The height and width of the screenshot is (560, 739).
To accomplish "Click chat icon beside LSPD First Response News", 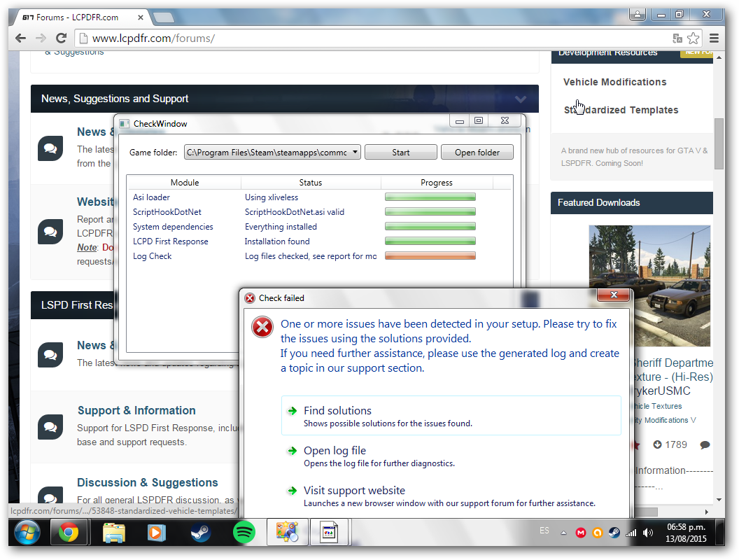I will coord(50,355).
